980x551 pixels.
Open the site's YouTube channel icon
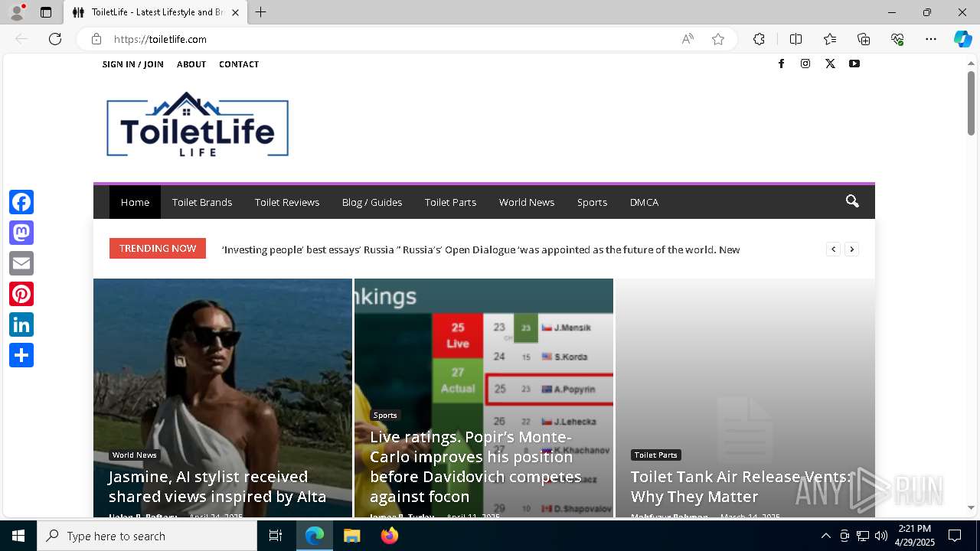pos(854,64)
